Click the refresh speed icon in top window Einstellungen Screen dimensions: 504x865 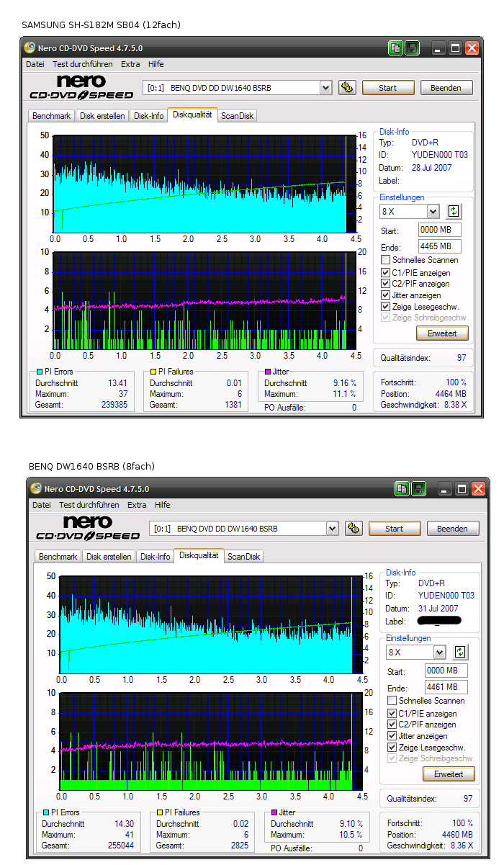(x=454, y=212)
